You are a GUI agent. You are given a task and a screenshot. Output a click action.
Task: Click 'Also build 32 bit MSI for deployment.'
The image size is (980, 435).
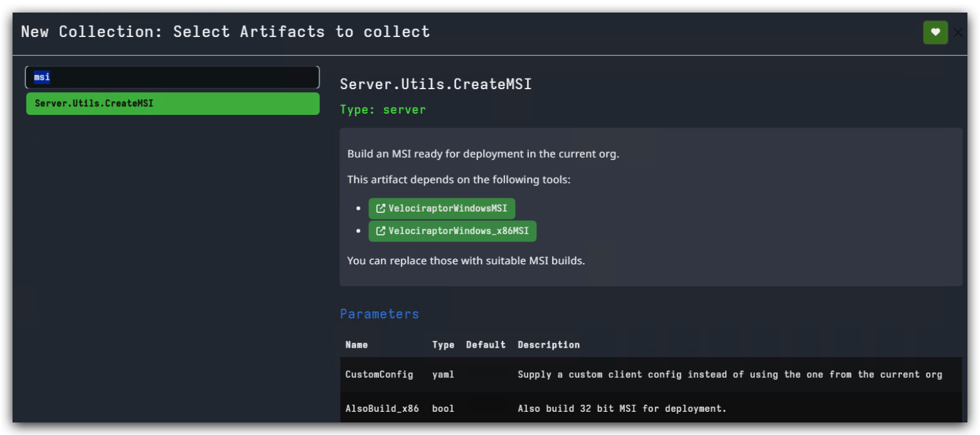coord(622,409)
